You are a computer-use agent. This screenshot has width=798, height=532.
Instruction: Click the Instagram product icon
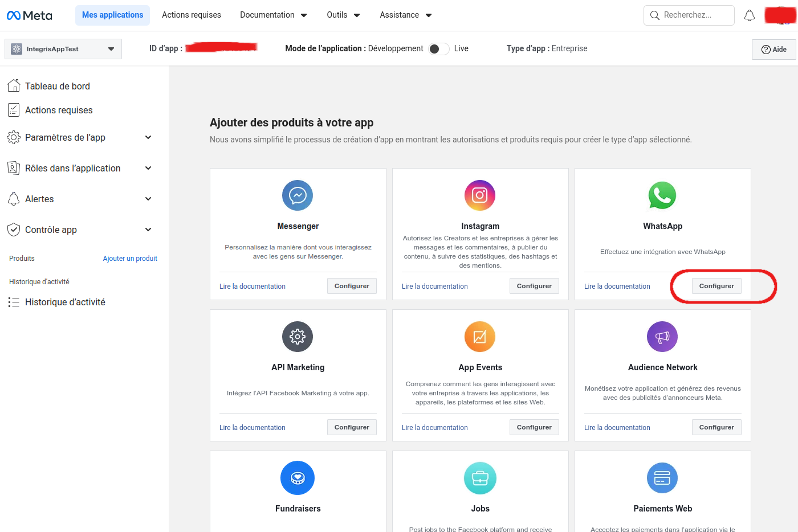coord(480,195)
